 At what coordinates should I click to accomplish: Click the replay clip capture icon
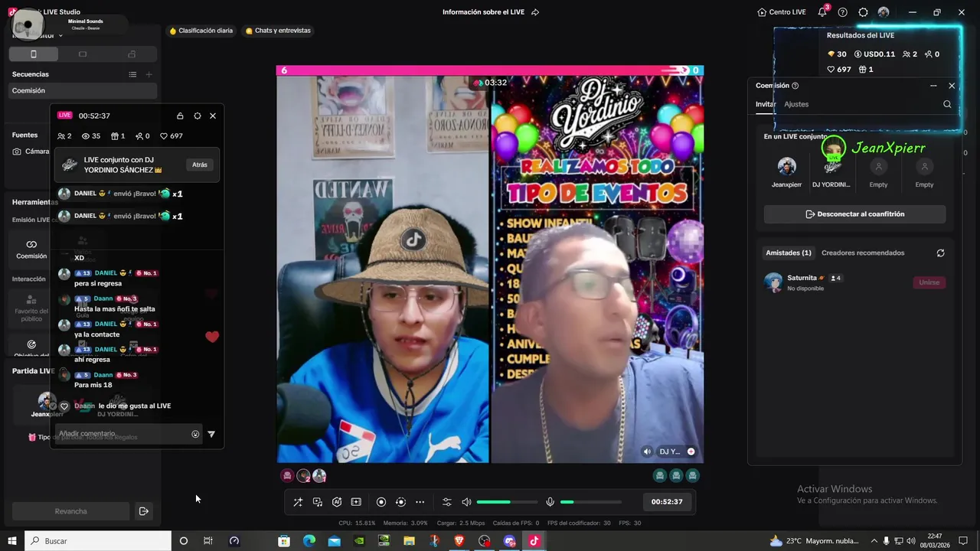400,502
